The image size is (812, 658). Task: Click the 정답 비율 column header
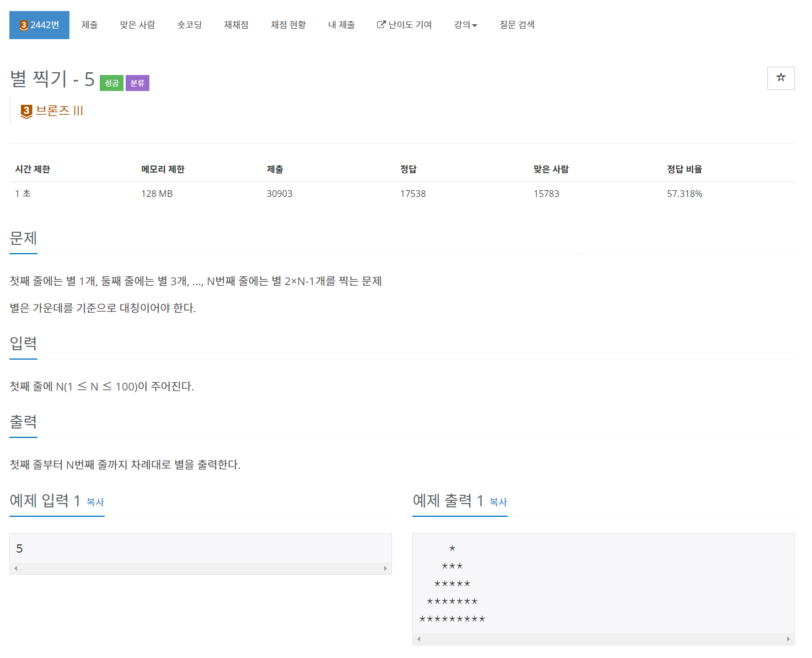tap(685, 169)
